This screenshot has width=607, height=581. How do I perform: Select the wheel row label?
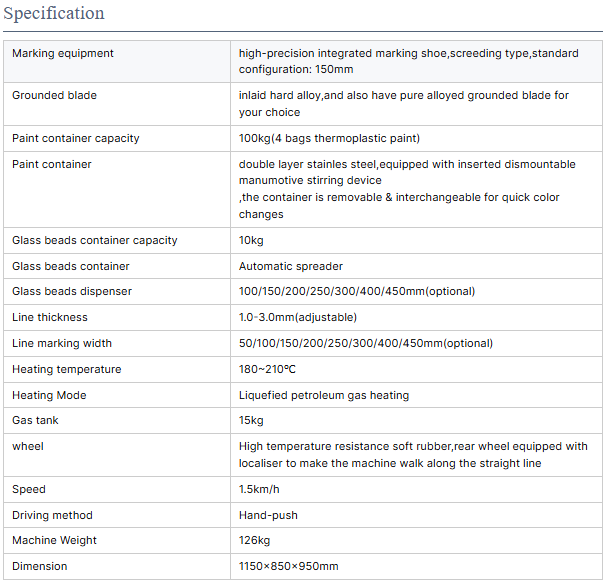point(28,446)
